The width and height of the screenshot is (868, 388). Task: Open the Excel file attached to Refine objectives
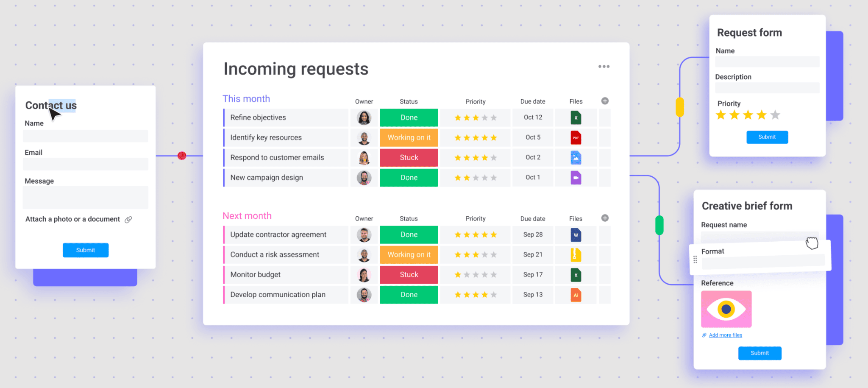click(x=576, y=117)
